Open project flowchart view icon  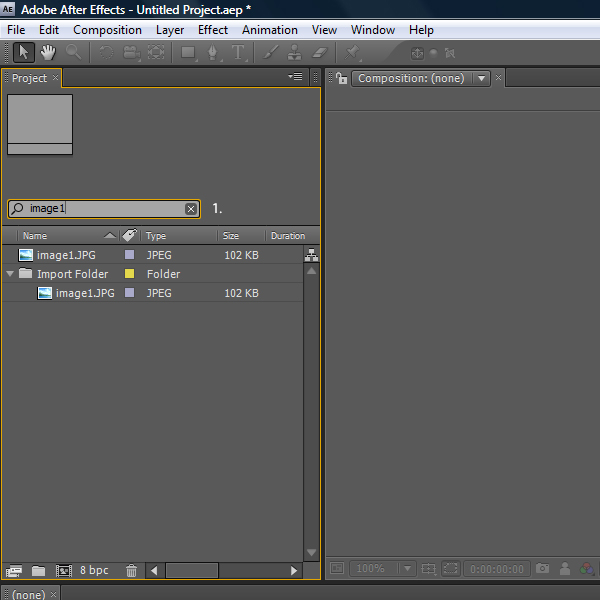pos(311,255)
